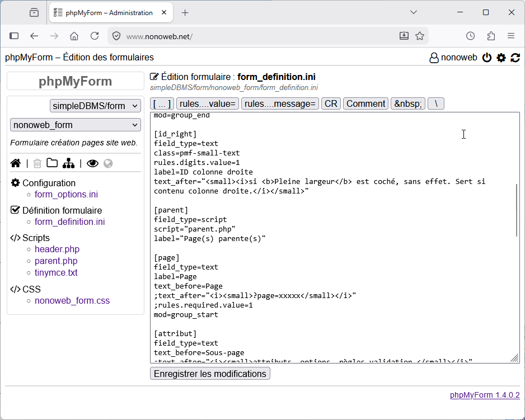
Task: Click the sync refresh icon in header
Action: pyautogui.click(x=515, y=58)
